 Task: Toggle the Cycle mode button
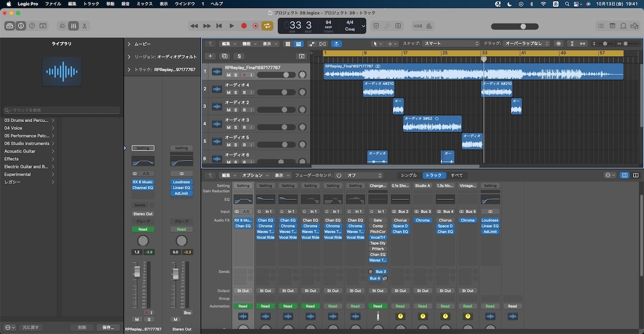pos(268,25)
